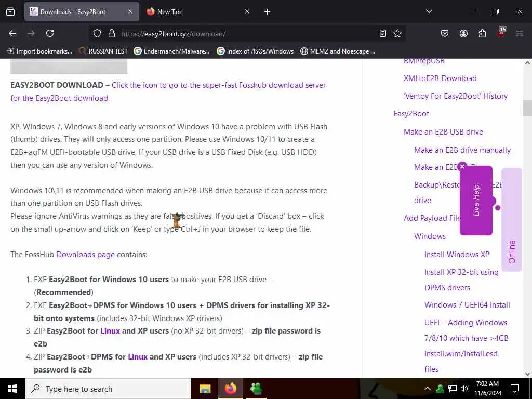The width and height of the screenshot is (532, 399).
Task: Toggle reader view icon
Action: (x=383, y=33)
